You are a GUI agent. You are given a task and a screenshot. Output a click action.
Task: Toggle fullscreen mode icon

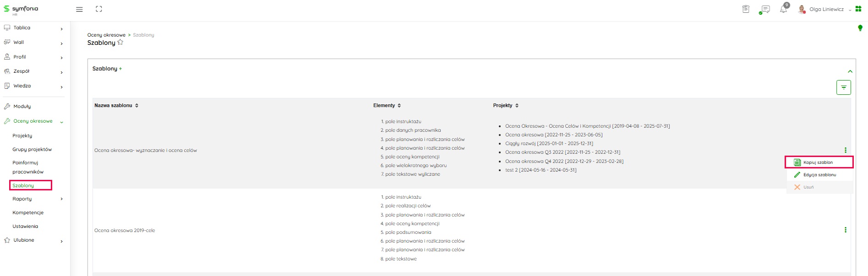click(99, 9)
